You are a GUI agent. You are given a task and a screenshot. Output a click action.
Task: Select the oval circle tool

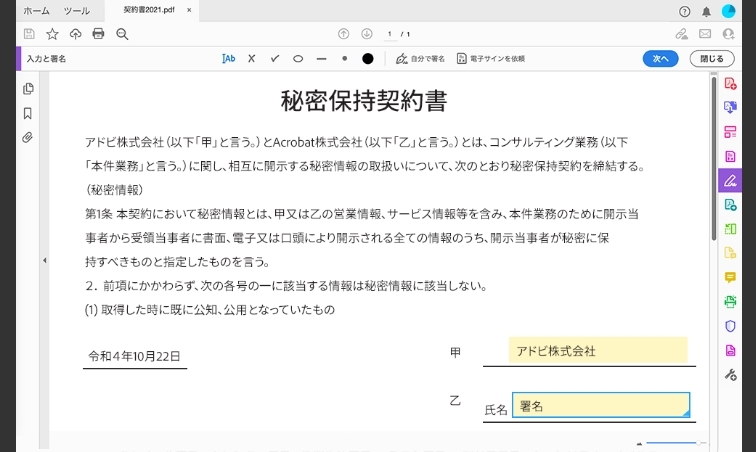point(298,59)
